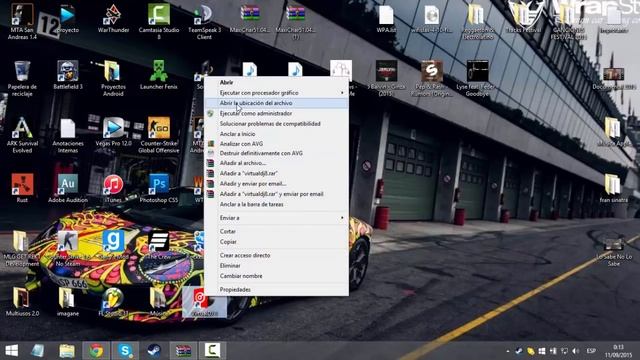Select the ARK Survival Evolved icon
Image resolution: width=640 pixels, height=360 pixels.
(22, 135)
